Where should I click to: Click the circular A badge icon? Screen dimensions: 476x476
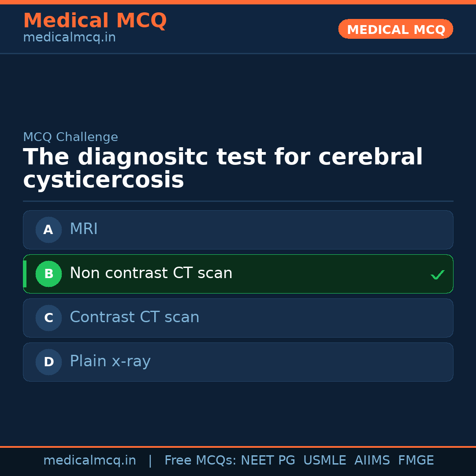click(48, 230)
